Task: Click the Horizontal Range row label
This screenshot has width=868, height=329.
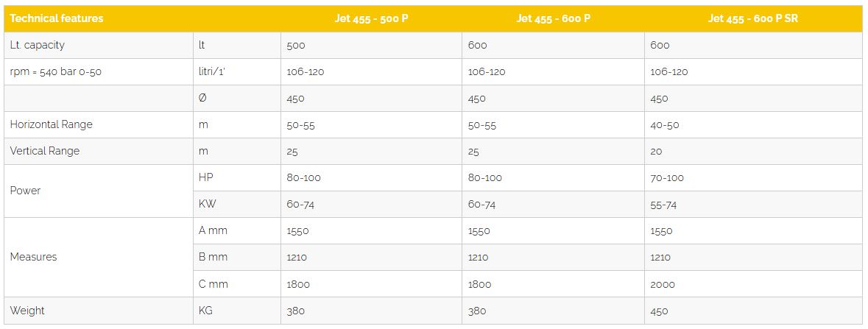Action: click(x=52, y=124)
